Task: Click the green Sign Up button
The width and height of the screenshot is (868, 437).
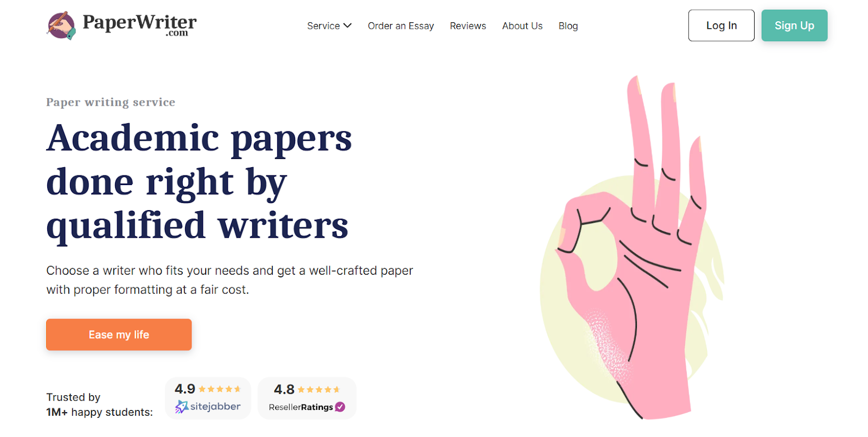Action: [794, 26]
